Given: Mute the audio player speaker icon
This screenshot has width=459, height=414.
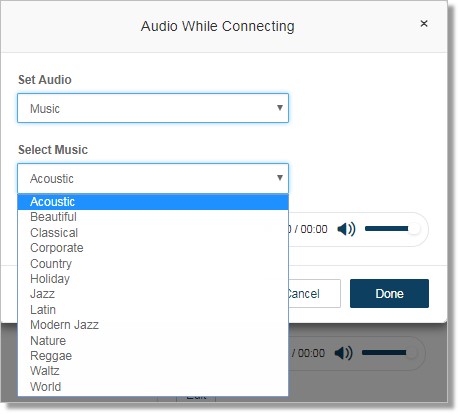Looking at the screenshot, I should pos(346,229).
